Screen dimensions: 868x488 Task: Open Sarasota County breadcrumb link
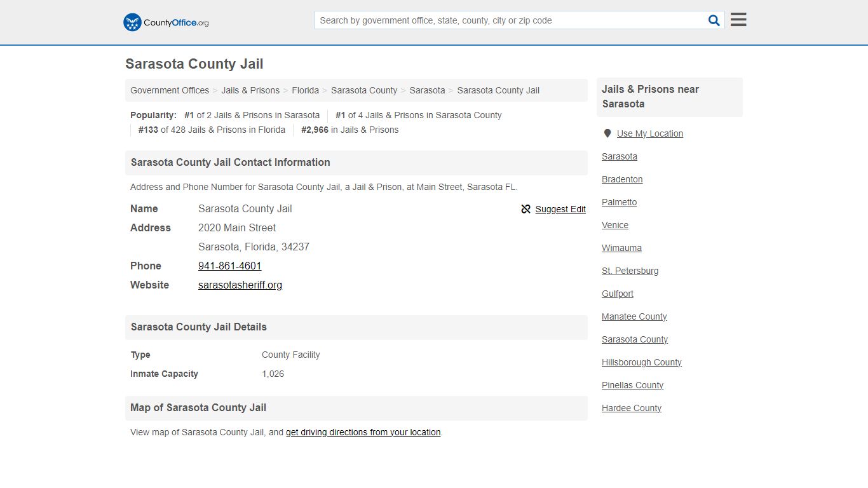pyautogui.click(x=364, y=90)
